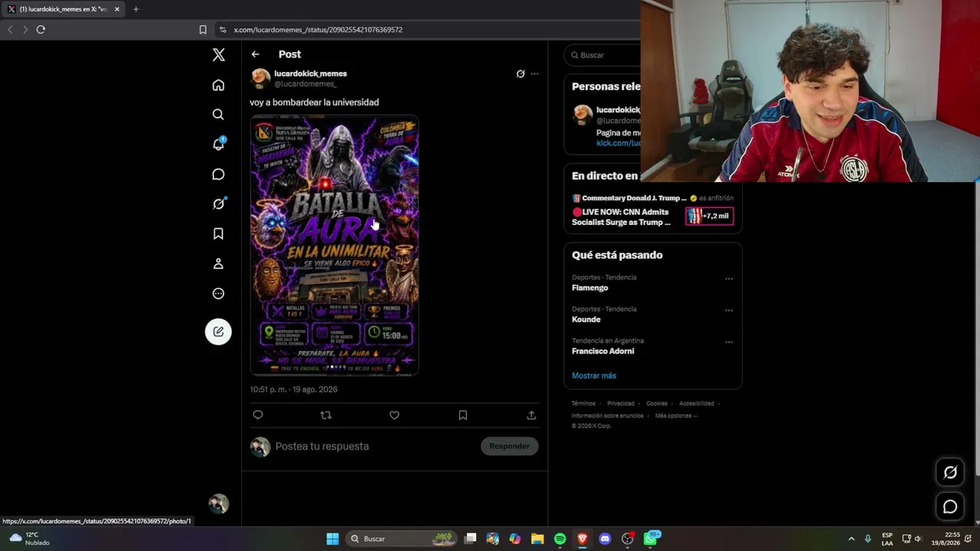
Task: Open lucardokick_memes profile name on the post
Action: [310, 73]
